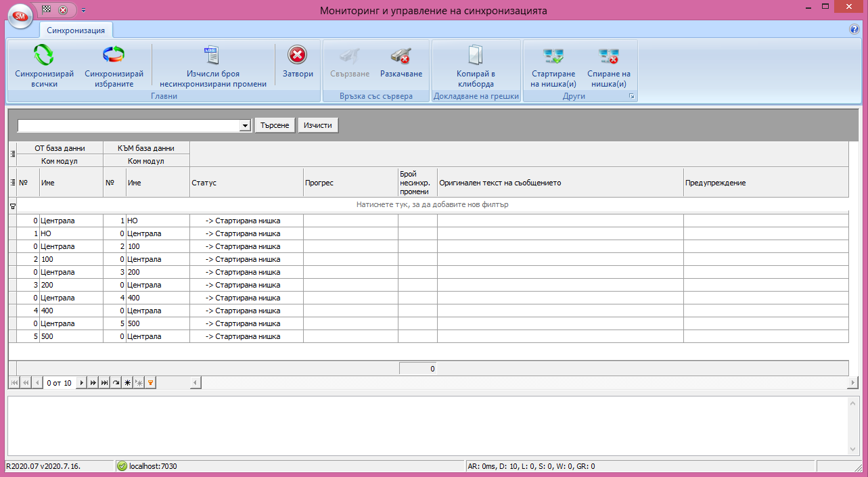Click the message log scrollbar down arrow
The width and height of the screenshot is (868, 477).
[x=853, y=449]
